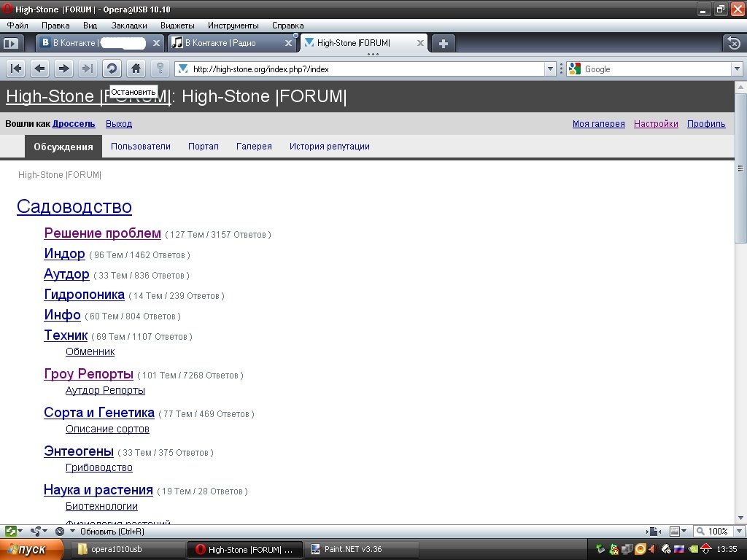This screenshot has height=560, width=747.
Task: Open a new tab with plus button
Action: click(443, 43)
